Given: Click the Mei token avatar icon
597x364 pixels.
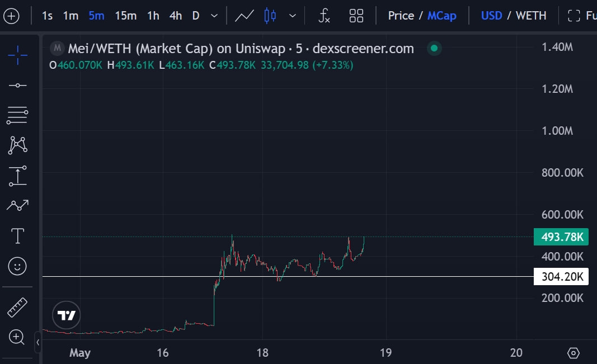Looking at the screenshot, I should click(57, 48).
